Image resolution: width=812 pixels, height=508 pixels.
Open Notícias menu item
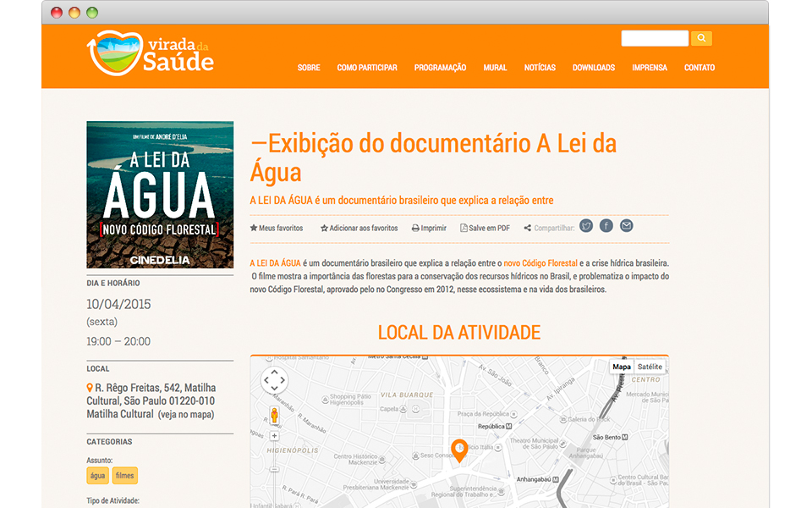click(540, 68)
